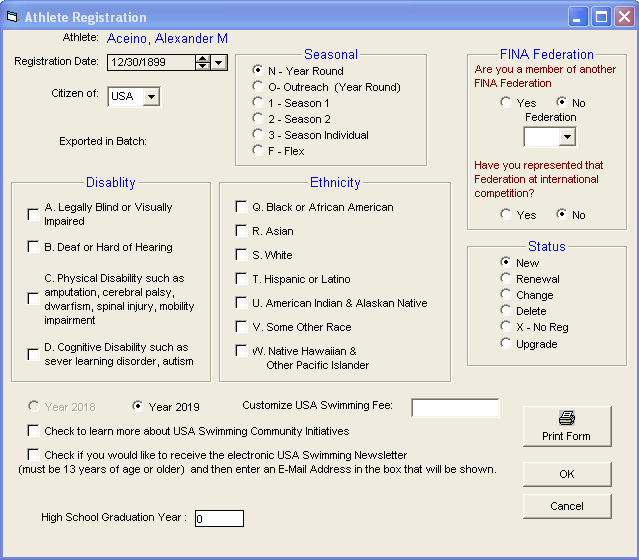Tick the R. Asian ethnicity checkbox
The height and width of the screenshot is (560, 639).
[241, 231]
